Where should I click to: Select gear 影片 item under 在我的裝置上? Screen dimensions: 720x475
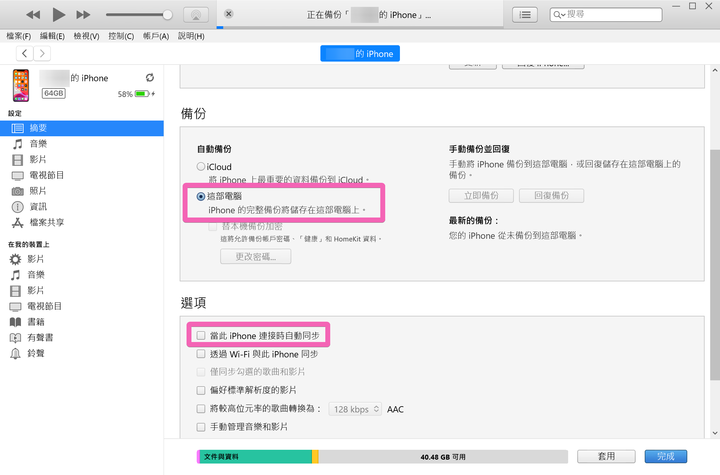point(82,259)
